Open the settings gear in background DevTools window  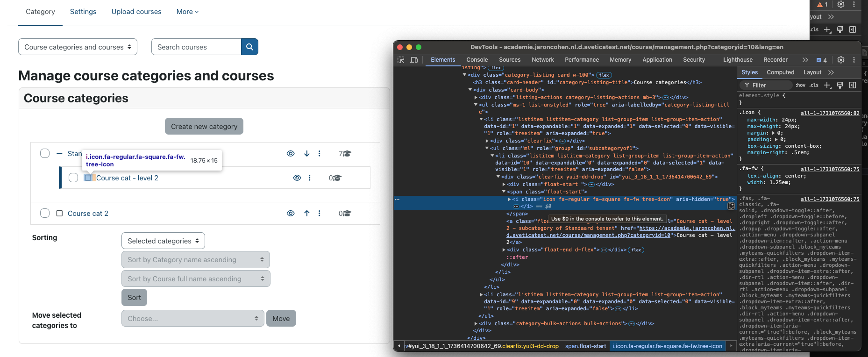(841, 4)
